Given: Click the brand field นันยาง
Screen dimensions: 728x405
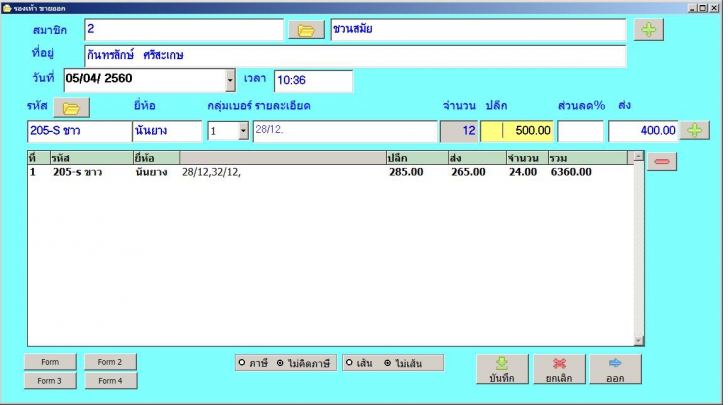Looking at the screenshot, I should click(x=167, y=131).
